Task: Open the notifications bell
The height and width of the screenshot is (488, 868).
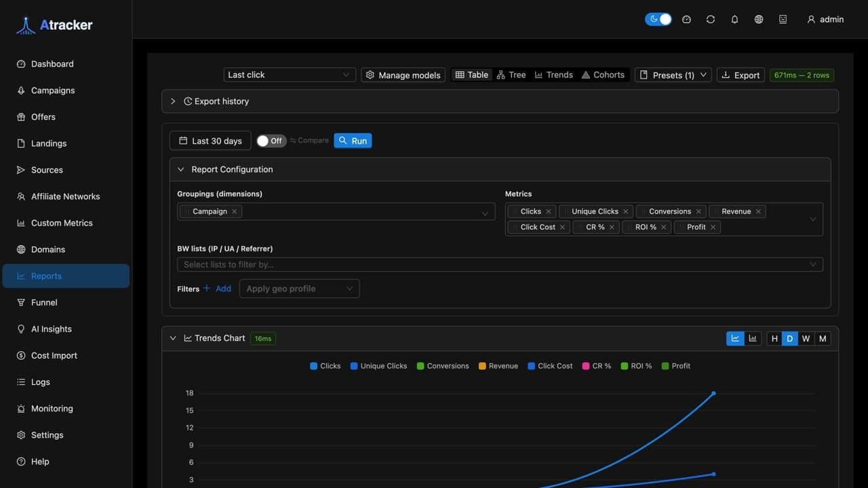Action: pos(734,20)
